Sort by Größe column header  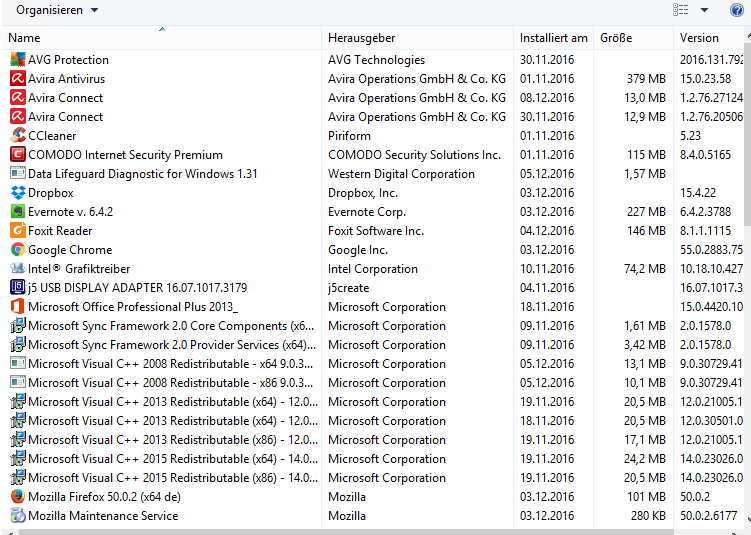pyautogui.click(x=634, y=38)
